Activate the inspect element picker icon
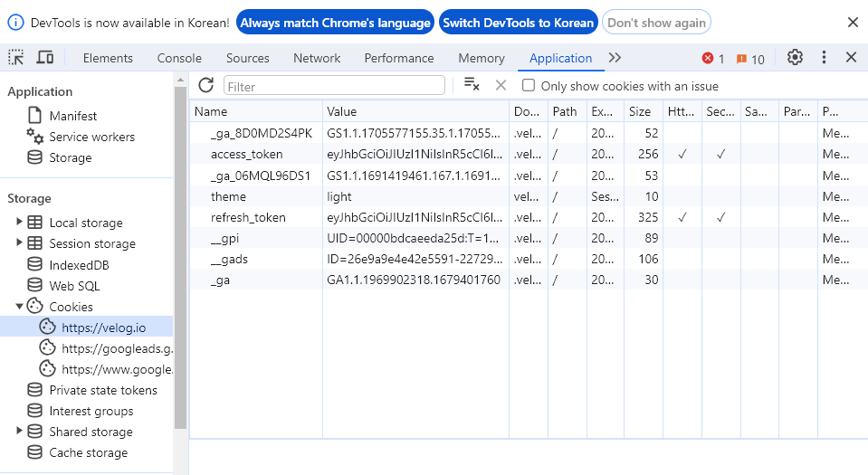Viewport: 868px width, 475px height. (x=16, y=58)
